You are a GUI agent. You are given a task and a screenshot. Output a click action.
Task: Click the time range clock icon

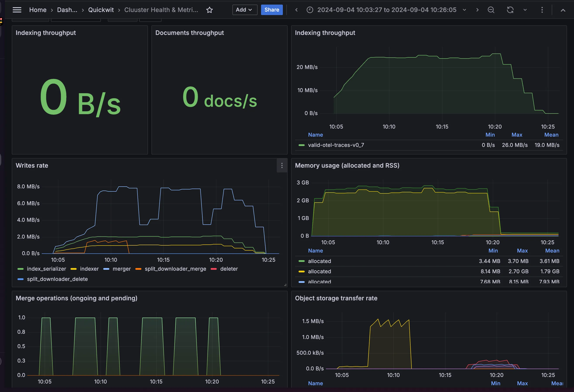point(309,10)
